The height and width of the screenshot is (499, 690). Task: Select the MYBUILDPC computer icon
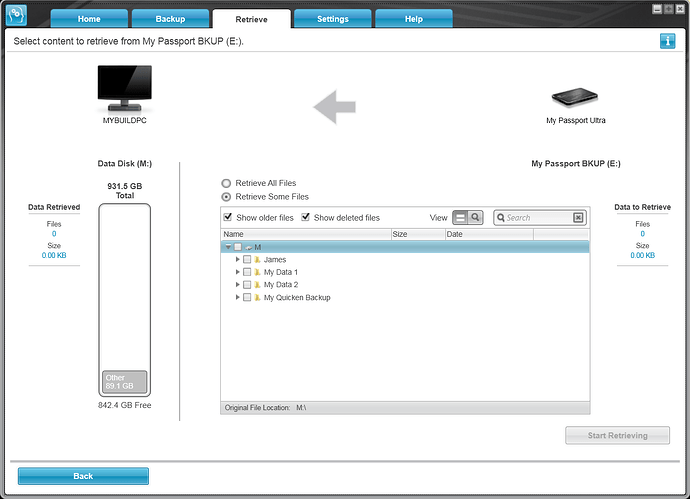(x=125, y=88)
